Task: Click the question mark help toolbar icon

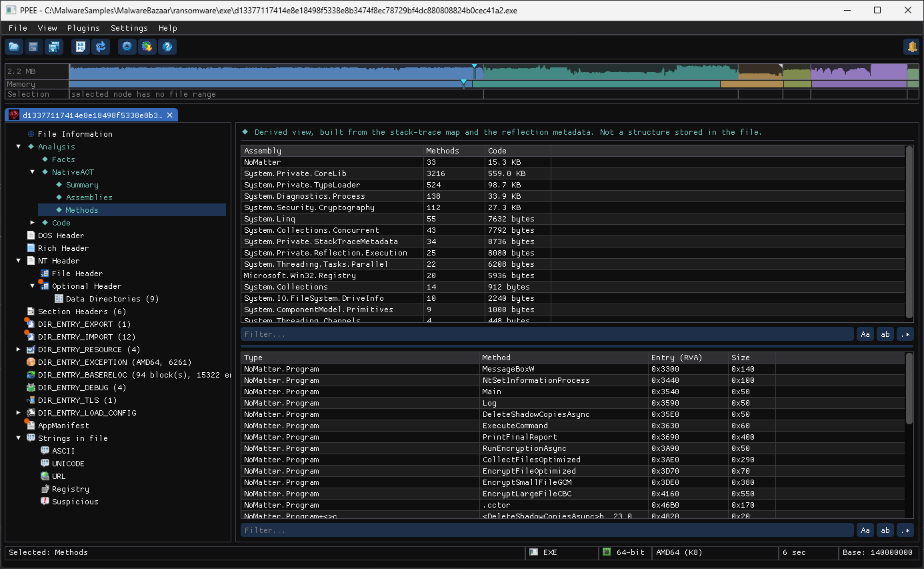Action: pyautogui.click(x=167, y=47)
